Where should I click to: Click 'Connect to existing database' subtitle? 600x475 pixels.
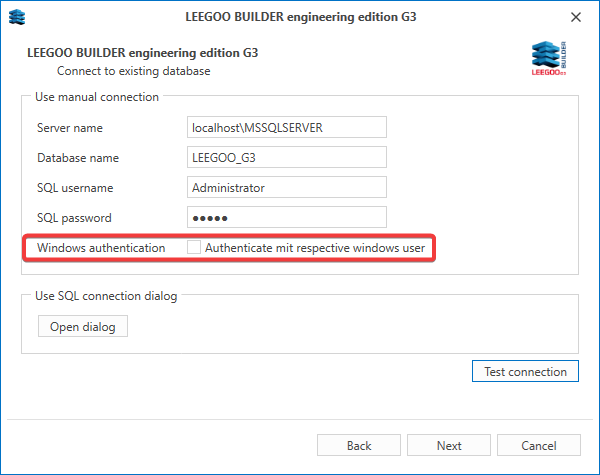(x=134, y=71)
